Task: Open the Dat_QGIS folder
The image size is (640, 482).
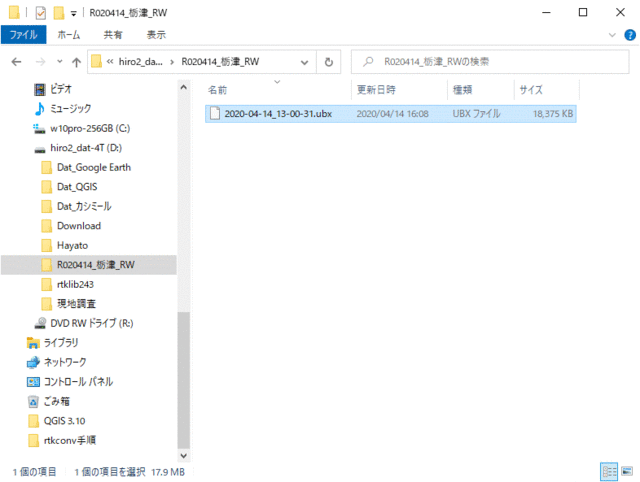Action: (x=77, y=187)
